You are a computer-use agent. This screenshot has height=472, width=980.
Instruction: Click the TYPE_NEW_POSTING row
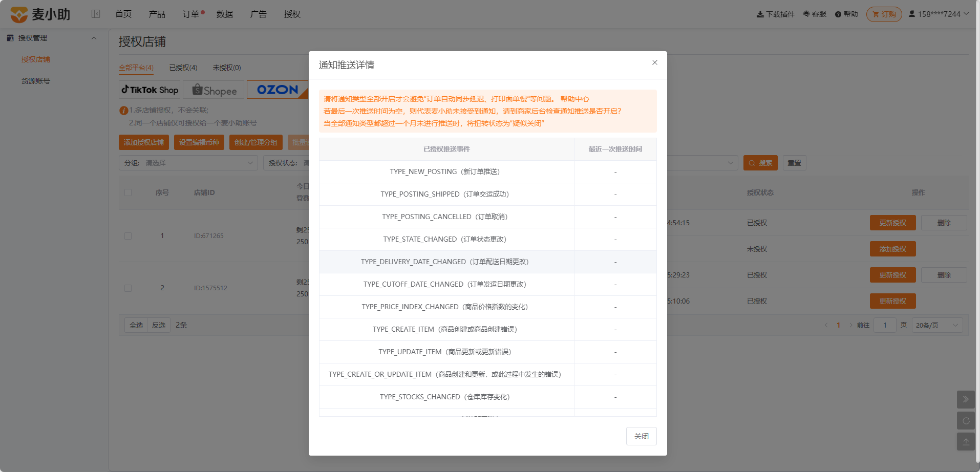[487, 171]
